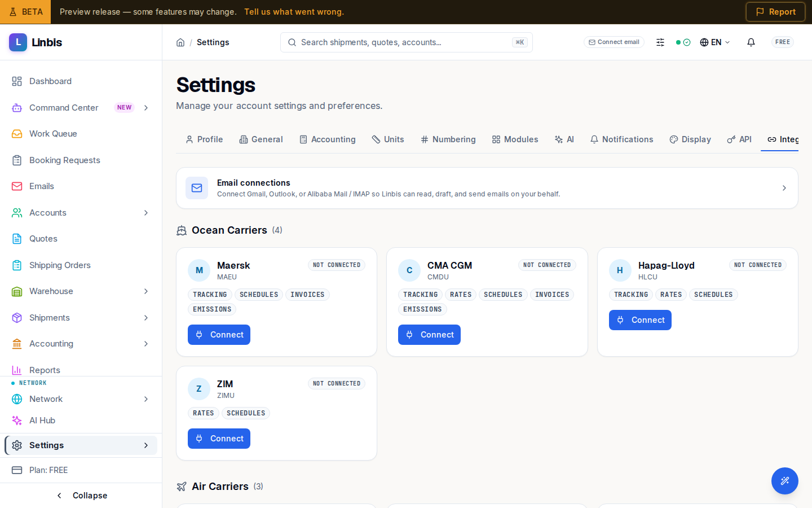This screenshot has width=812, height=508.
Task: Expand the Accounts submenu
Action: (146, 213)
